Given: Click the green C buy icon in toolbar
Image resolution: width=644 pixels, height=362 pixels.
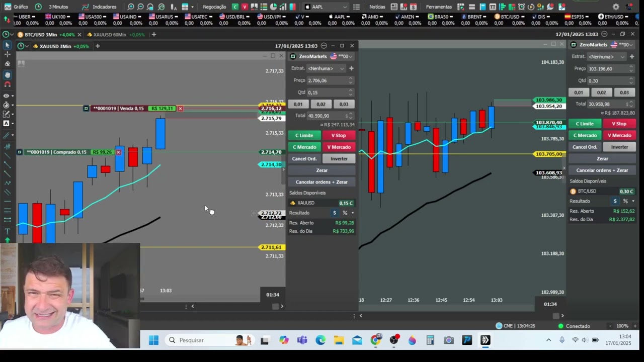Looking at the screenshot, I should pyautogui.click(x=235, y=7).
